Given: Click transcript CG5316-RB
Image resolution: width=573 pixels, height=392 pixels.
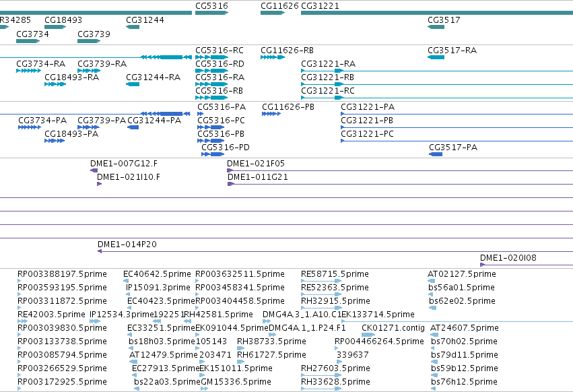Looking at the screenshot, I should [211, 98].
